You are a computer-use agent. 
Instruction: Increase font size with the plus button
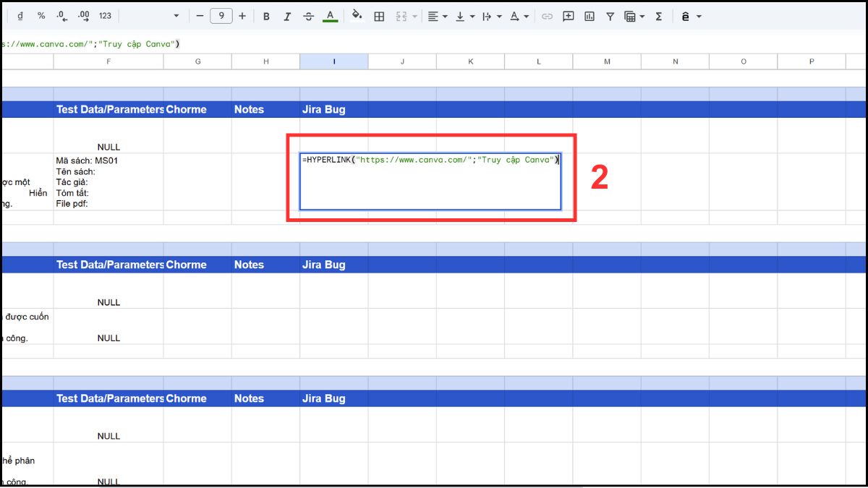(x=241, y=15)
